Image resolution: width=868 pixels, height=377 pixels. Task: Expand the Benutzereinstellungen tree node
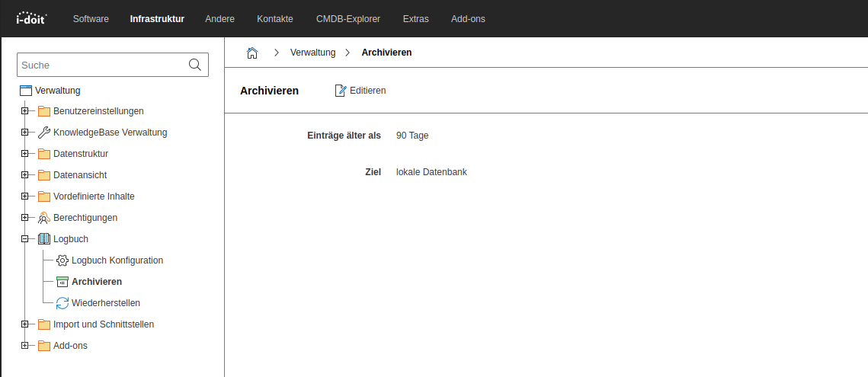(24, 111)
